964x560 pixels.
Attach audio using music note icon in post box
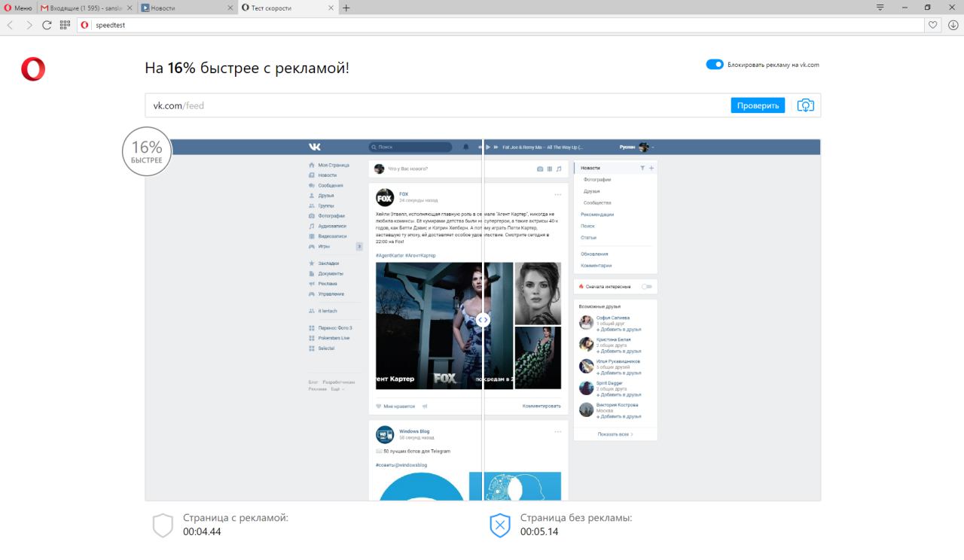tap(559, 169)
